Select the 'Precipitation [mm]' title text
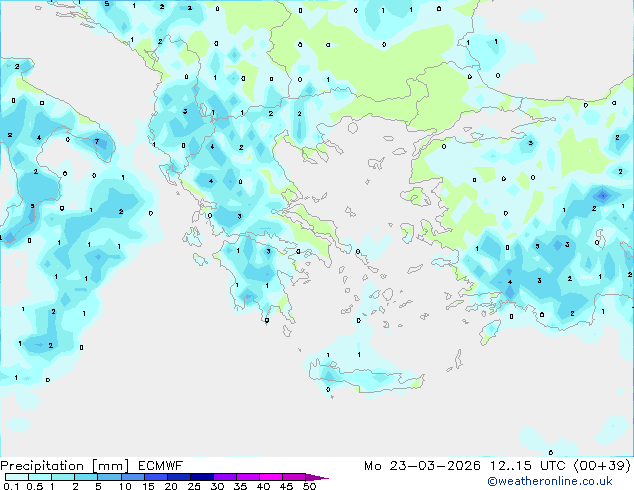The height and width of the screenshot is (490, 634). (x=65, y=466)
